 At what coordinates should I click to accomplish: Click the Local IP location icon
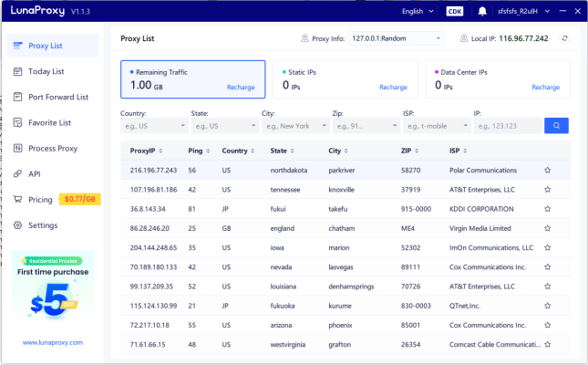[x=464, y=38]
